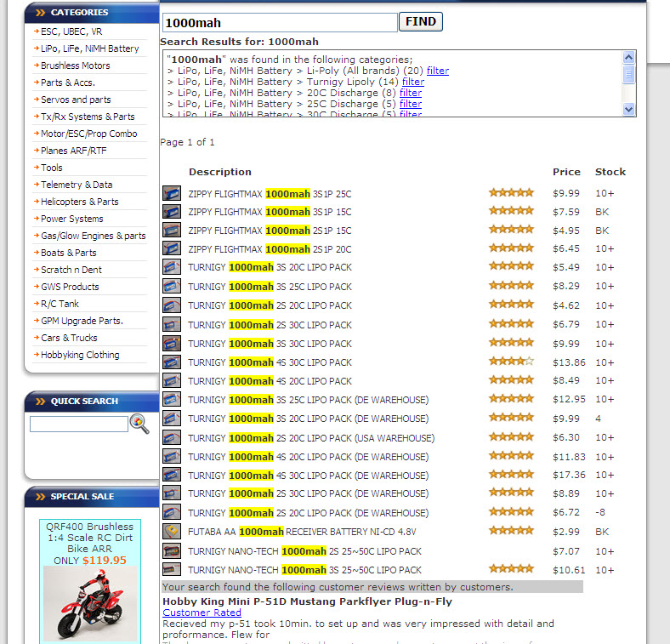Open thumbnail of TURNIGY 1000mah 4S 30C LIPO PACK
670x644 pixels.
(x=172, y=362)
